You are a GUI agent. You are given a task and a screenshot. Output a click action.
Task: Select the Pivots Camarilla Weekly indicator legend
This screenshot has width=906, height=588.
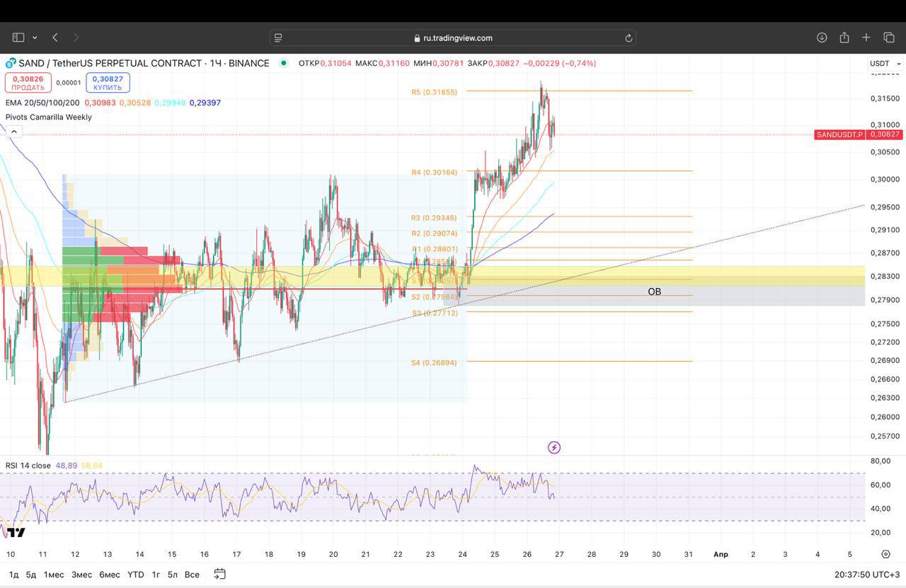coord(49,117)
